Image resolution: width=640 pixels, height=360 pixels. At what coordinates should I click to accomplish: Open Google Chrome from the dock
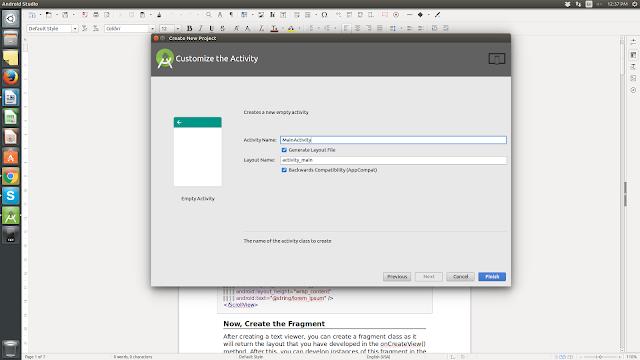tap(11, 176)
